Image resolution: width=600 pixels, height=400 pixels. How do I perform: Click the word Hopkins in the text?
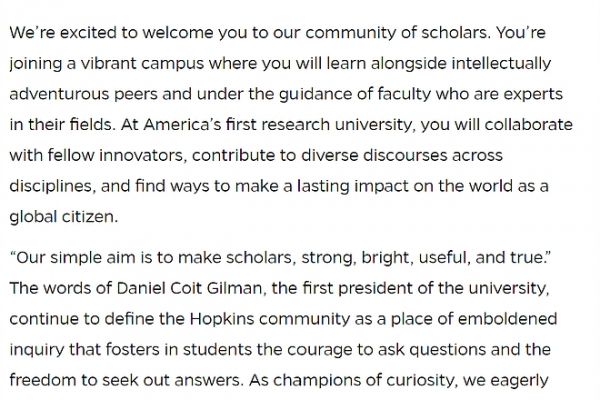(x=222, y=319)
